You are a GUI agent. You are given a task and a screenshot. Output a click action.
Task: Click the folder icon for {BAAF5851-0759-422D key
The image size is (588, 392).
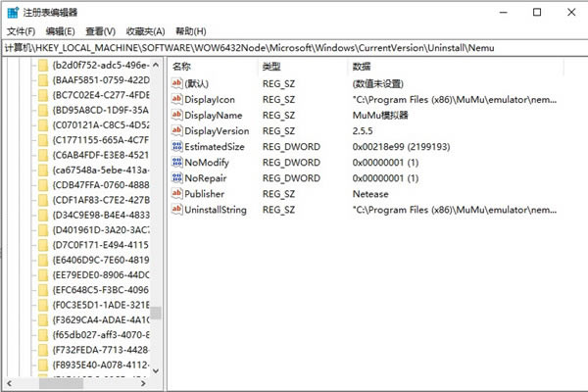42,80
